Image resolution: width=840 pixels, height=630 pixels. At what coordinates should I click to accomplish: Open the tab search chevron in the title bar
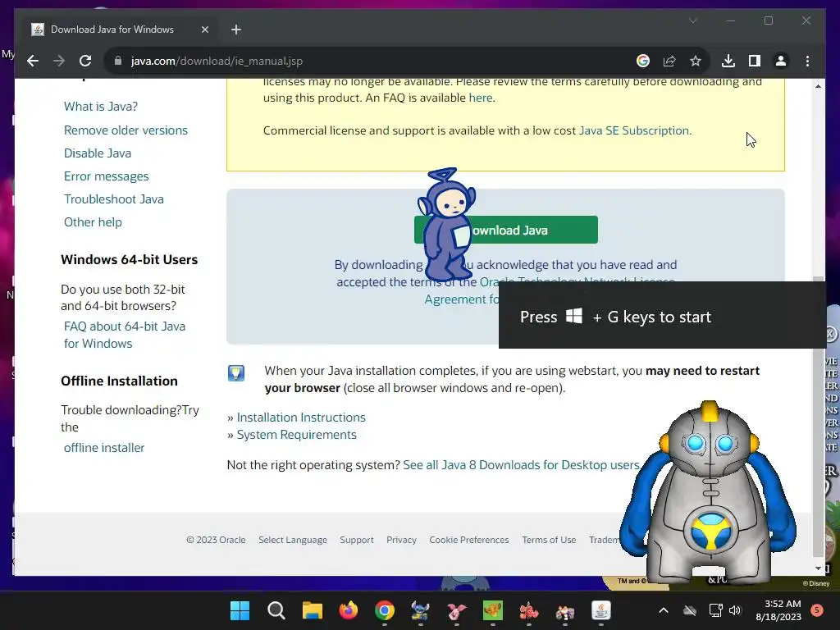click(692, 21)
